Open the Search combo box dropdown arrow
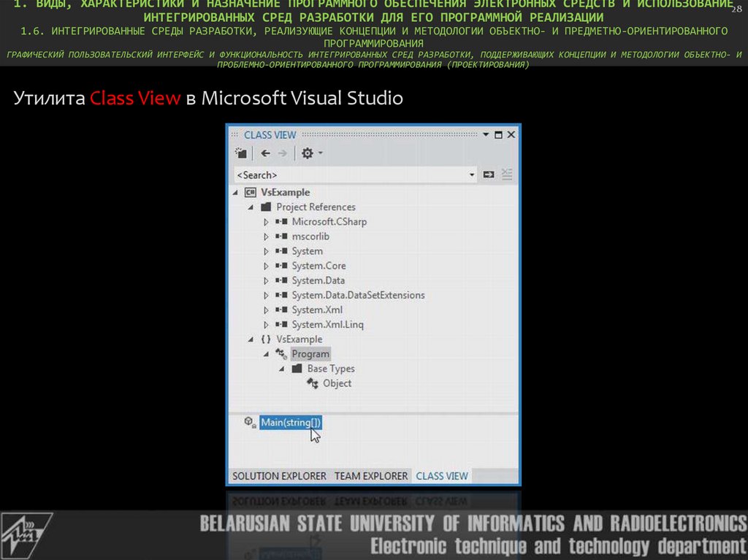This screenshot has height=560, width=748. [x=472, y=175]
